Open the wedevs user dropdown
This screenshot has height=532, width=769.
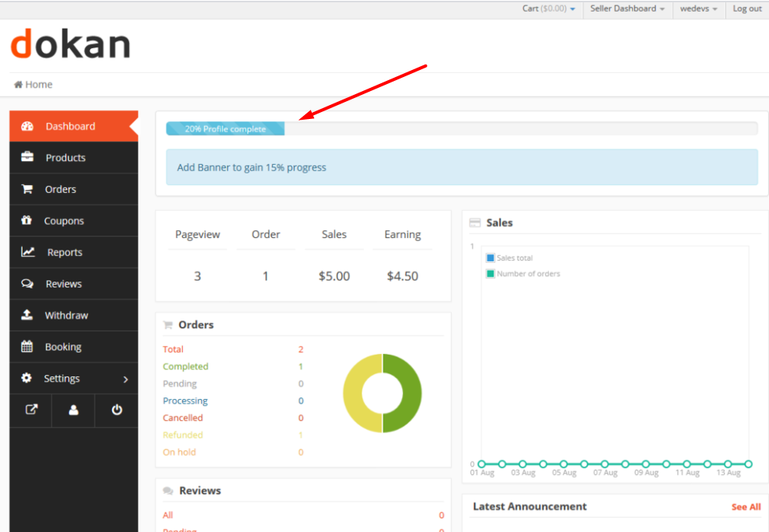tap(698, 9)
